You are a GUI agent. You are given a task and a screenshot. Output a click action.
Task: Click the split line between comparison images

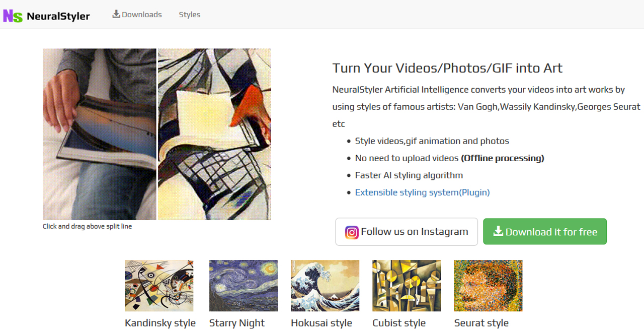[157, 134]
